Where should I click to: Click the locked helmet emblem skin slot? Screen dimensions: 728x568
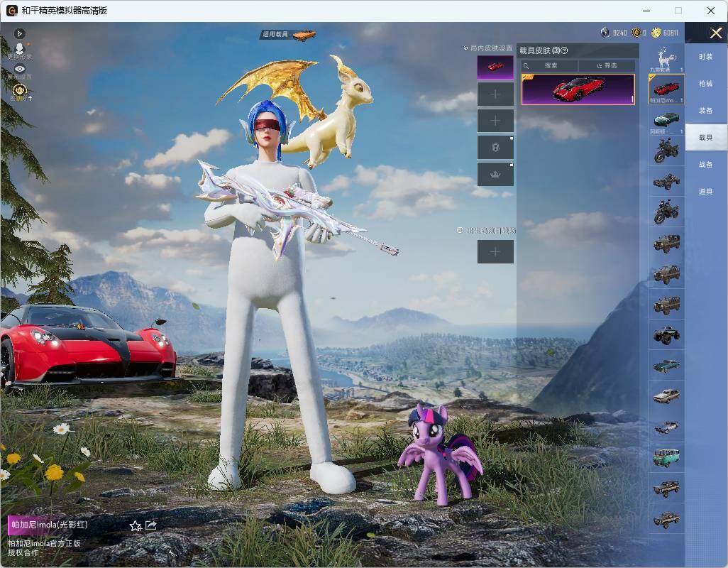click(495, 148)
